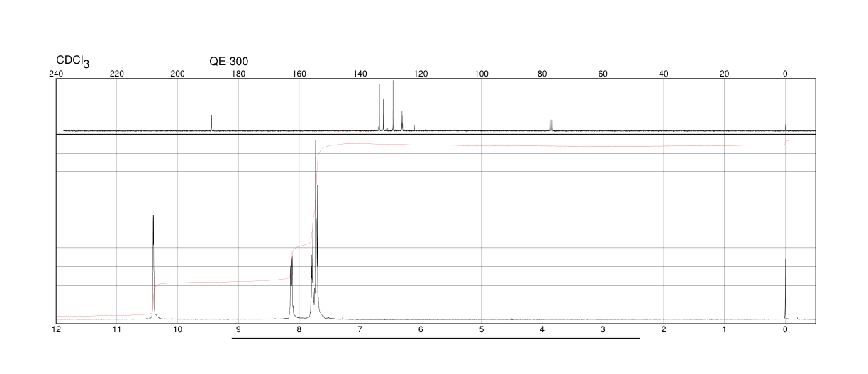
Task: Click the 8 ppm label on proton axis
Action: tap(299, 329)
